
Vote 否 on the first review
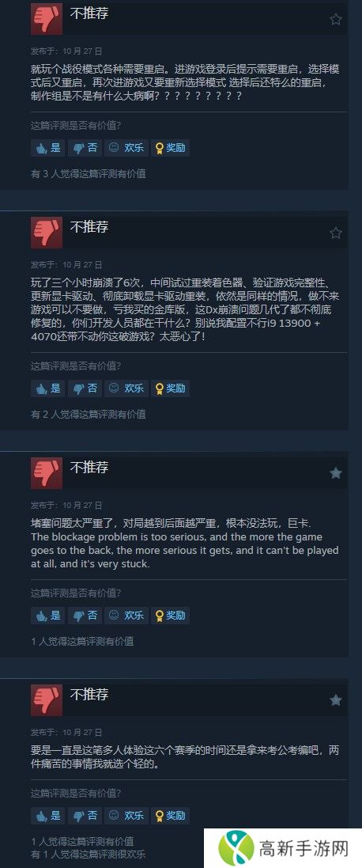click(x=85, y=148)
